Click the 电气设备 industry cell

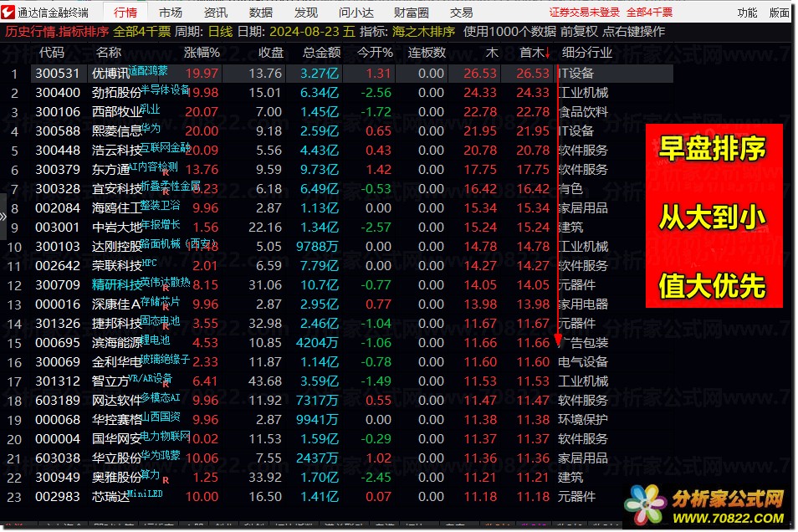583,362
